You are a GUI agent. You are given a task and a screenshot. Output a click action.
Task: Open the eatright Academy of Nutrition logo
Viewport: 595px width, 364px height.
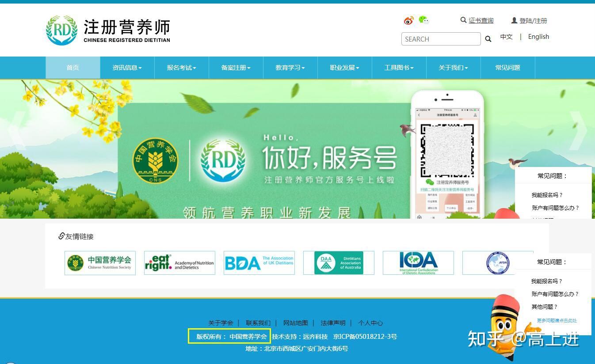(x=179, y=263)
